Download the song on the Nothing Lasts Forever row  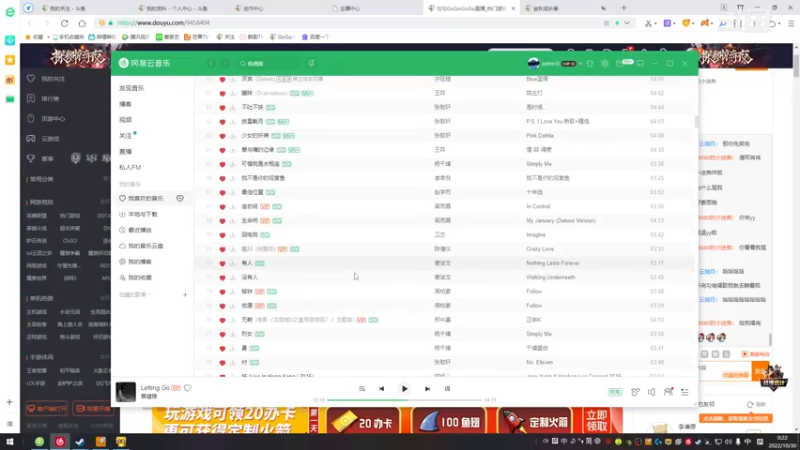coord(233,263)
